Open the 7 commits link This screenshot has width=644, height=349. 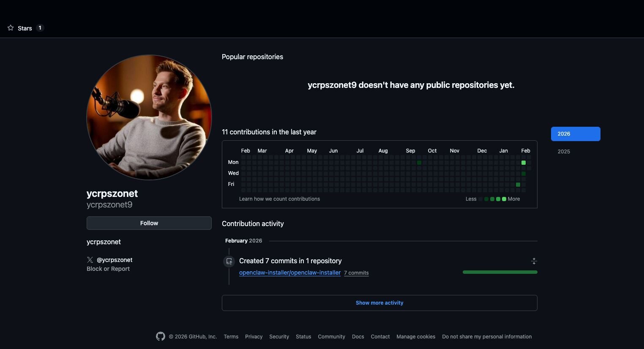(x=356, y=273)
